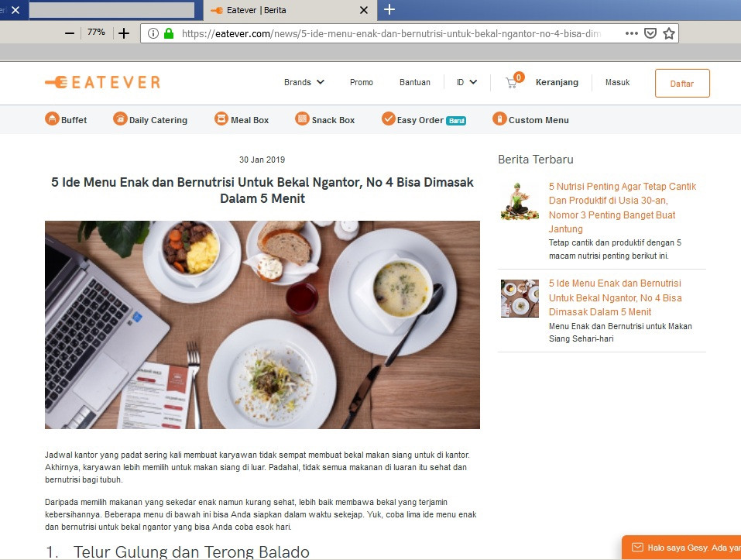Open Easy Order checkmark icon

coord(389,119)
